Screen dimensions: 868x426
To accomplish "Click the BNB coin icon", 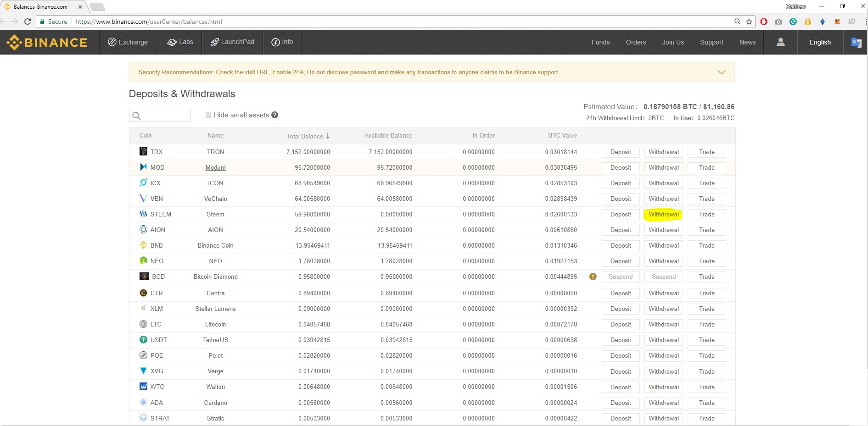I will 143,245.
